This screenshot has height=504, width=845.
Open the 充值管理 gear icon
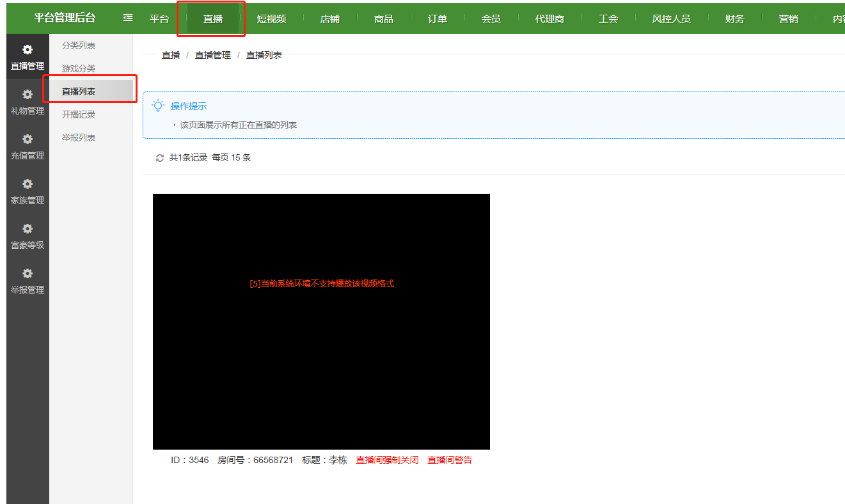tap(27, 139)
